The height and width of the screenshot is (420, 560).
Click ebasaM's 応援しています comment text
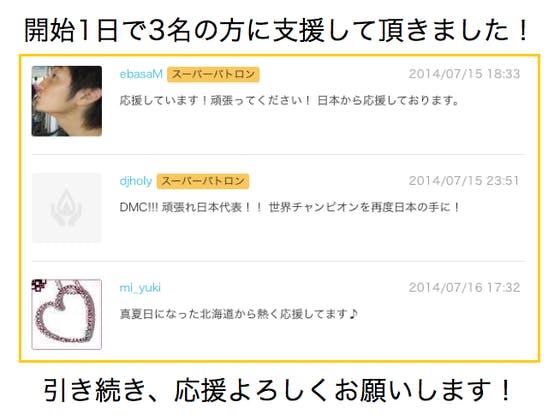click(x=290, y=100)
